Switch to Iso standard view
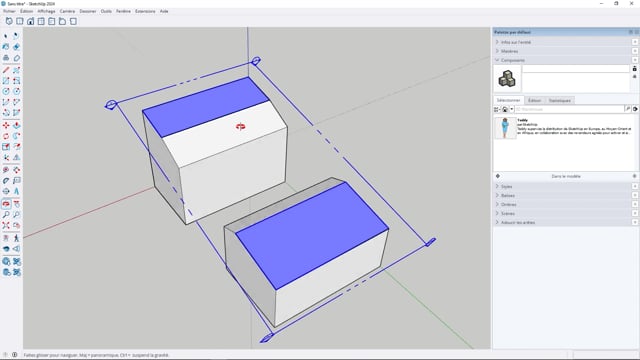The image size is (640, 360). click(x=9, y=21)
